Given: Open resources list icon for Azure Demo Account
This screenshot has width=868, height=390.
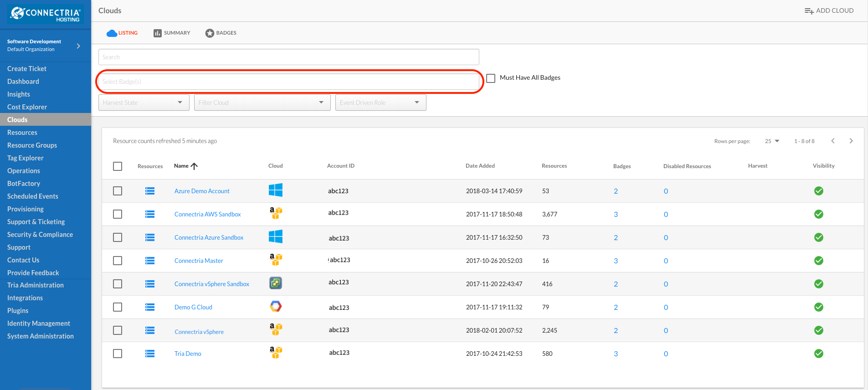Looking at the screenshot, I should [x=150, y=191].
